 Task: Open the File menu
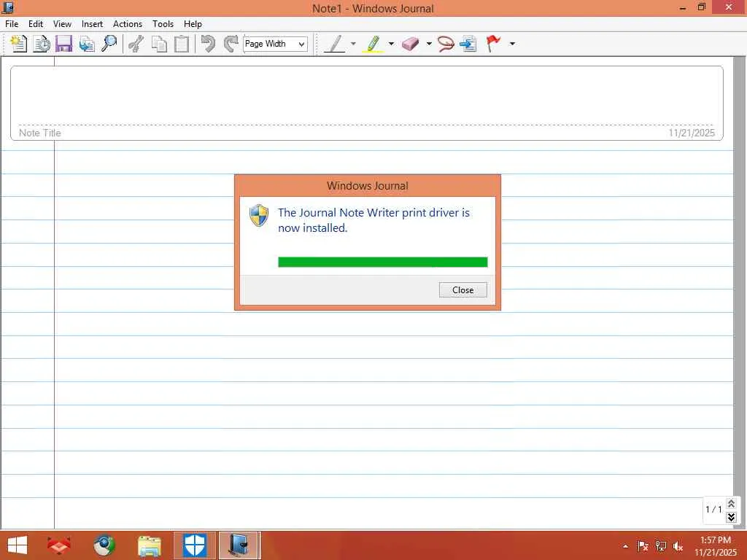12,24
